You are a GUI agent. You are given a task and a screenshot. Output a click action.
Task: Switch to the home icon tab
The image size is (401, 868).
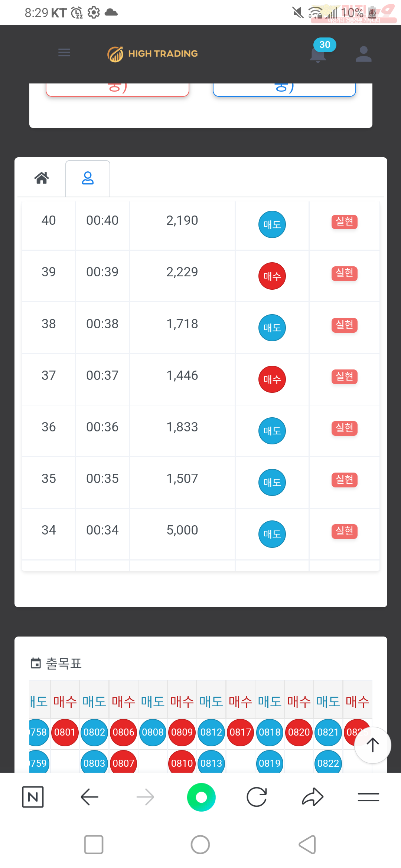tap(42, 178)
